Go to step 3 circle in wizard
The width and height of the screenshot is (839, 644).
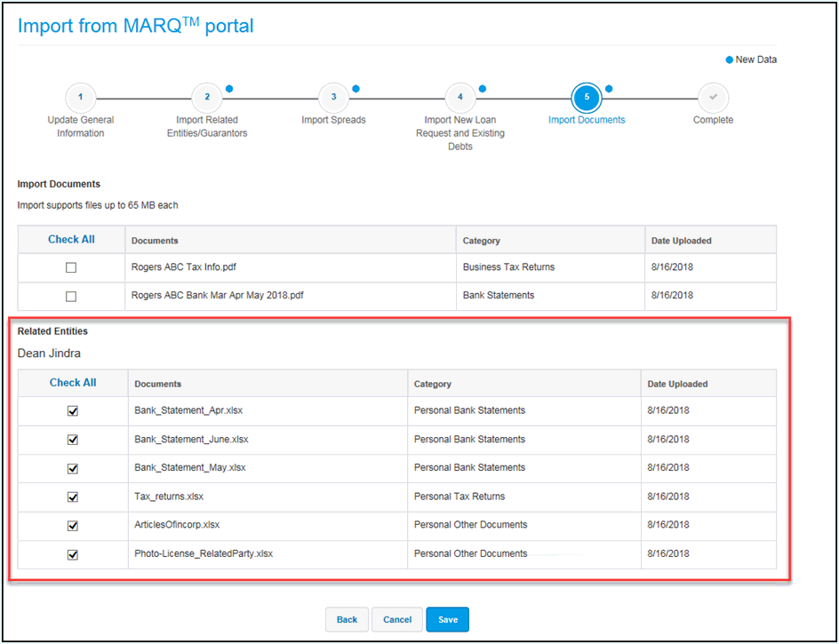coord(333,98)
